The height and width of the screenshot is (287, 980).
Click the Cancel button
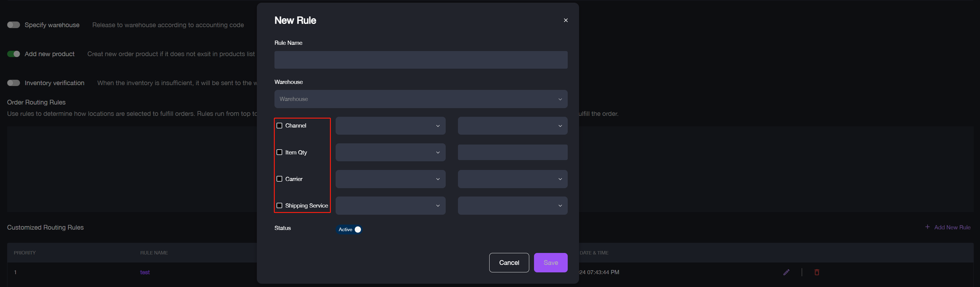tap(509, 263)
